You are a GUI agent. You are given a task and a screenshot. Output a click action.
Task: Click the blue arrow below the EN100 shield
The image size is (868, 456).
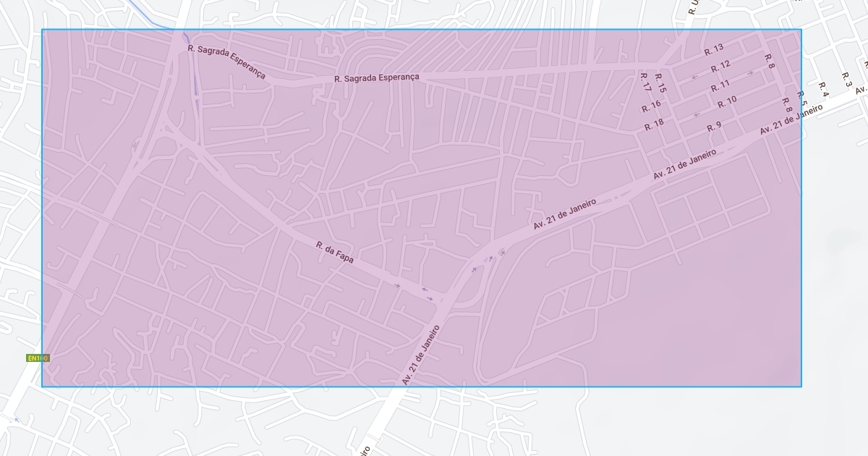pyautogui.click(x=17, y=419)
